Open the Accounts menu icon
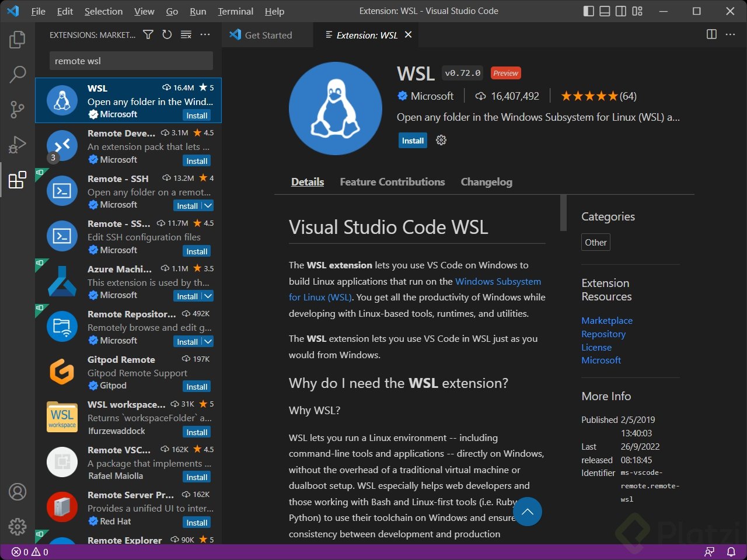The width and height of the screenshot is (747, 560). tap(18, 492)
